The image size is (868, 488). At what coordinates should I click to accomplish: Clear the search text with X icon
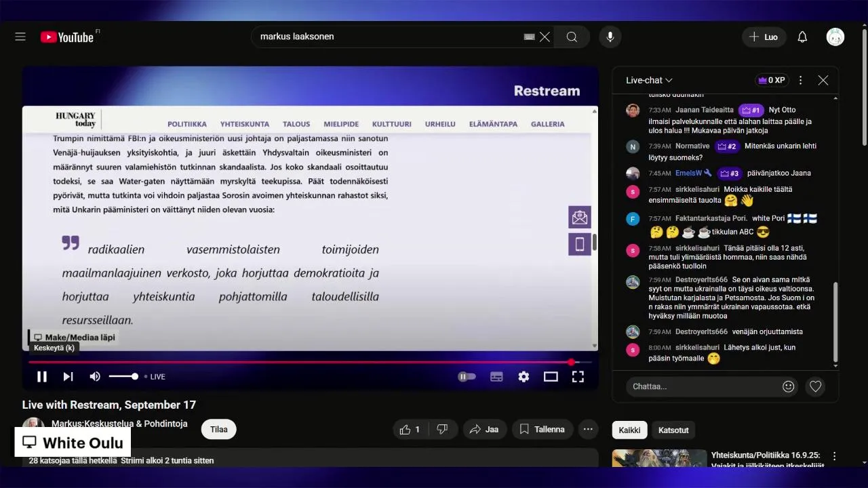[x=545, y=37]
